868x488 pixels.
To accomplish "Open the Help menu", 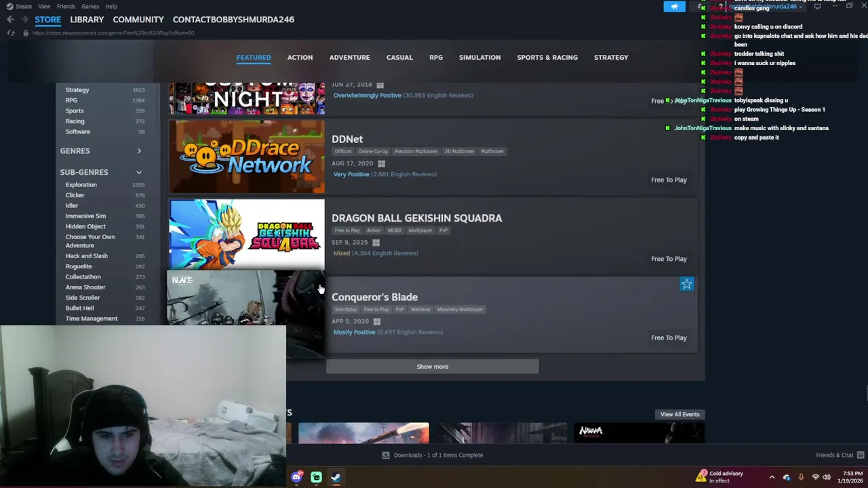I will pyautogui.click(x=111, y=6).
